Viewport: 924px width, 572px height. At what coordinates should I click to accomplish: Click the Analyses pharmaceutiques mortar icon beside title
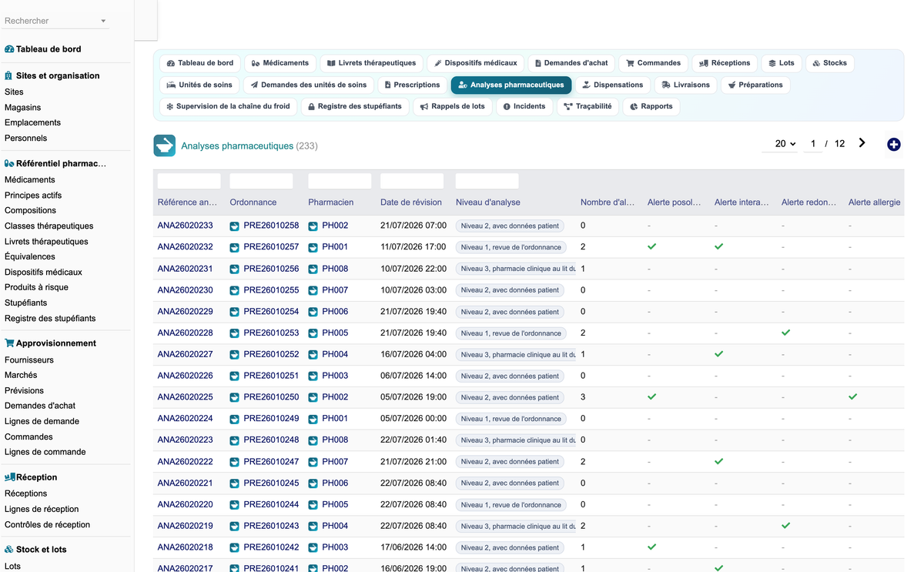(x=164, y=146)
